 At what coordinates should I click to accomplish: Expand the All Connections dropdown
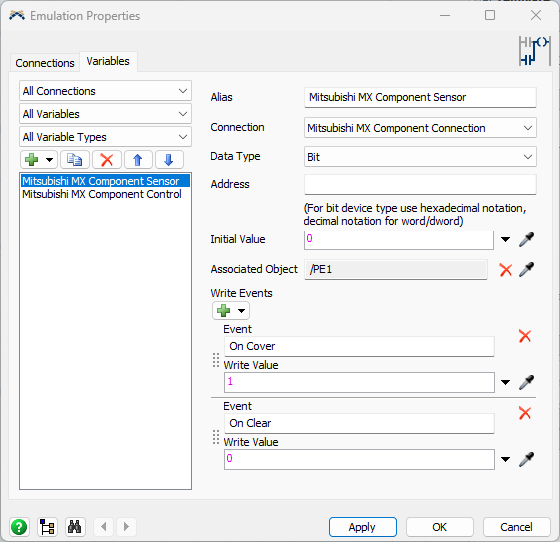(x=105, y=91)
